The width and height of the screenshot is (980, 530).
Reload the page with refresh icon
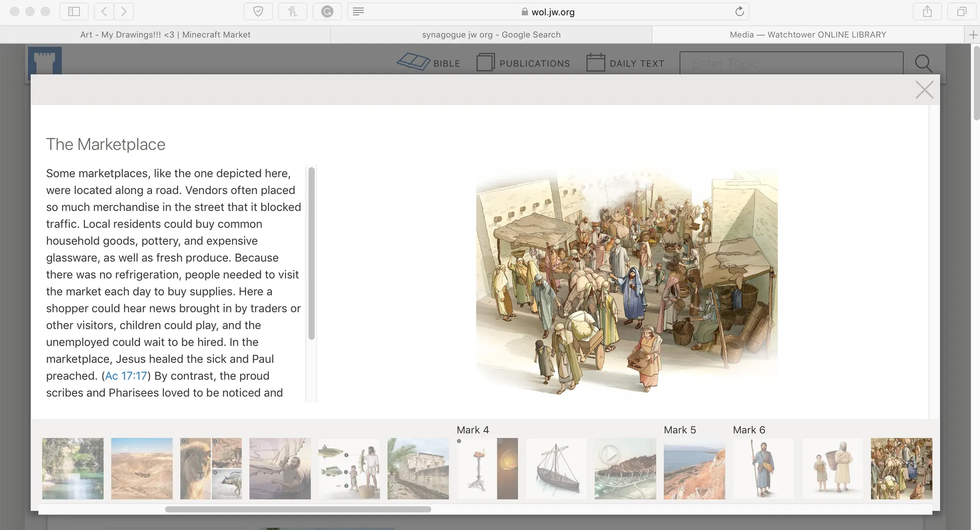click(x=739, y=11)
